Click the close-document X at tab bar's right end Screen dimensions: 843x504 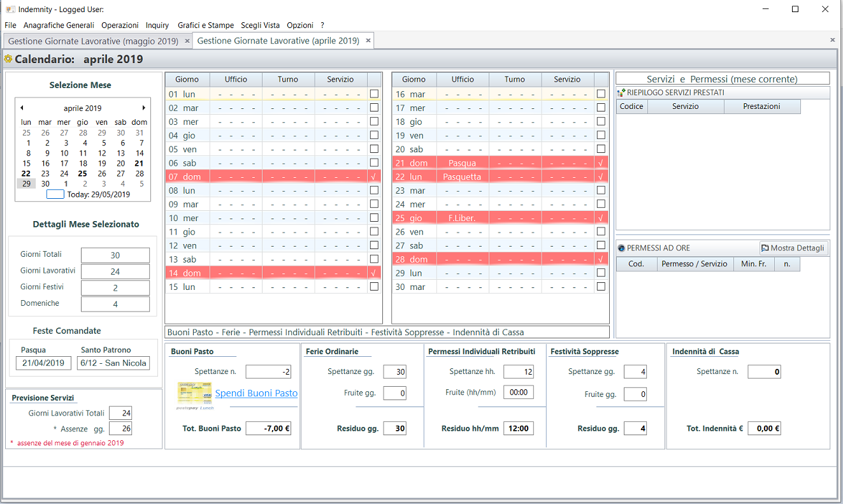click(x=832, y=40)
